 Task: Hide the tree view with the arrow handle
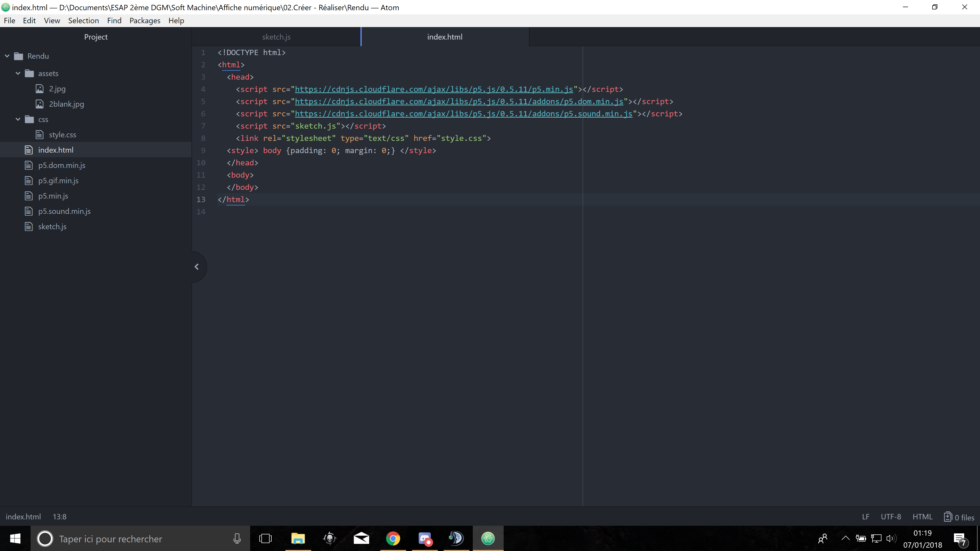point(197,267)
